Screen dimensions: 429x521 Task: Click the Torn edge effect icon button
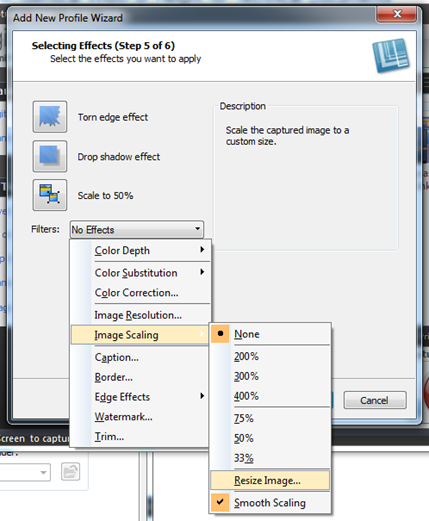coord(50,117)
